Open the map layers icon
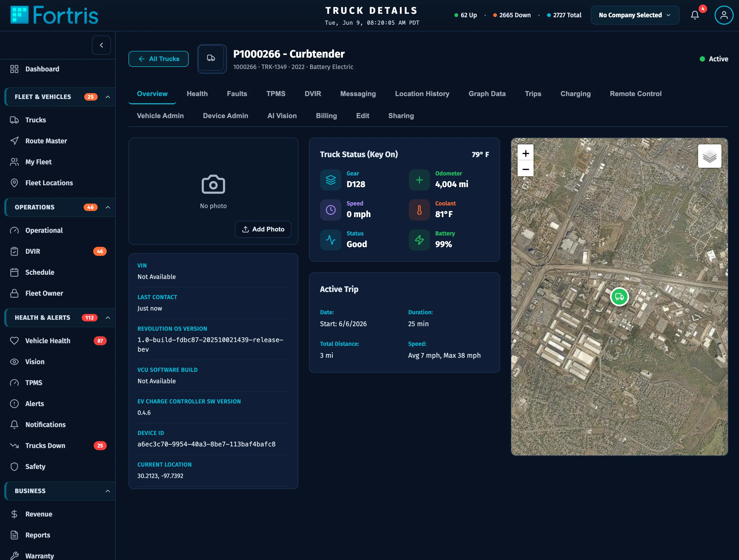 pyautogui.click(x=709, y=156)
